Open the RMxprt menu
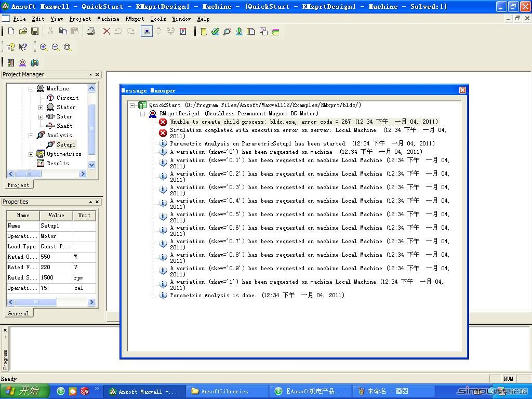532x399 pixels. pyautogui.click(x=135, y=19)
